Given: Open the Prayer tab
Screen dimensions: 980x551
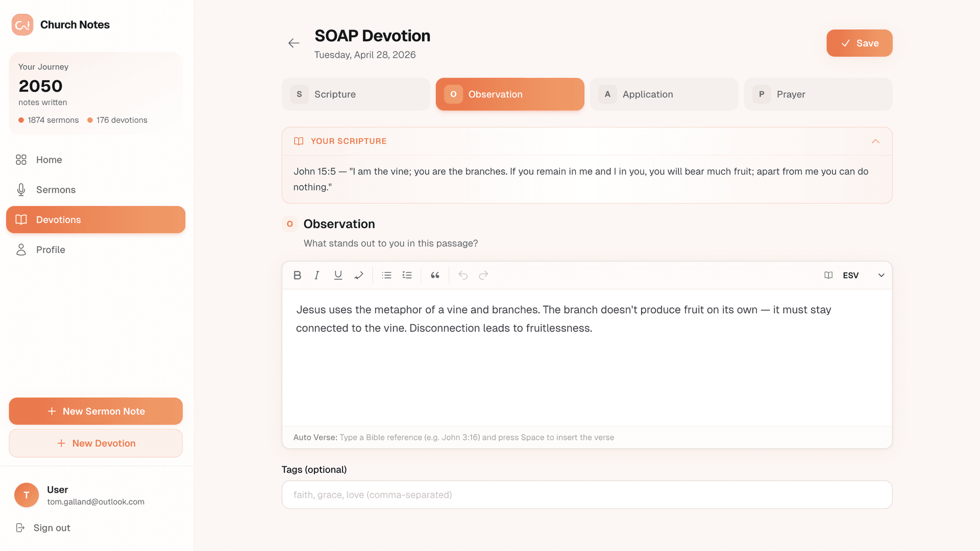Looking at the screenshot, I should pos(818,94).
